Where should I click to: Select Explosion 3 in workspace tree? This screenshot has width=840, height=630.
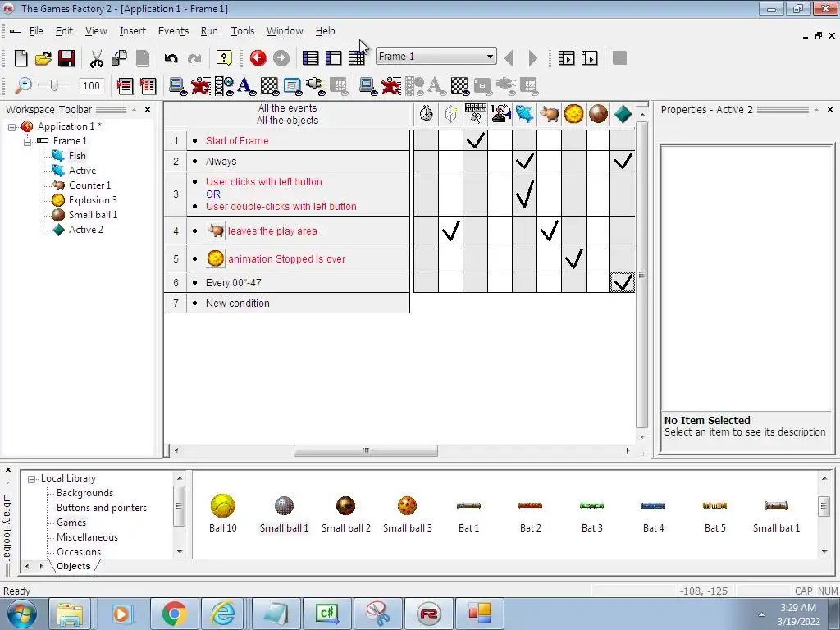tap(93, 200)
